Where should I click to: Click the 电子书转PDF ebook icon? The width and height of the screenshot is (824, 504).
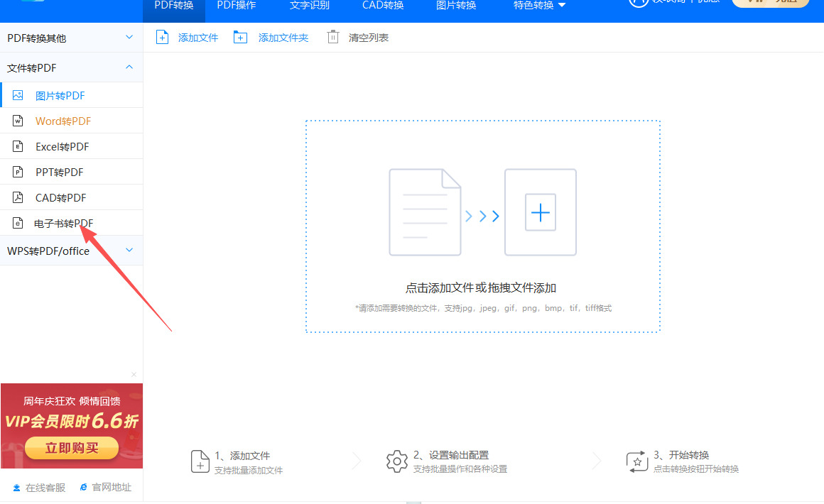coord(18,223)
